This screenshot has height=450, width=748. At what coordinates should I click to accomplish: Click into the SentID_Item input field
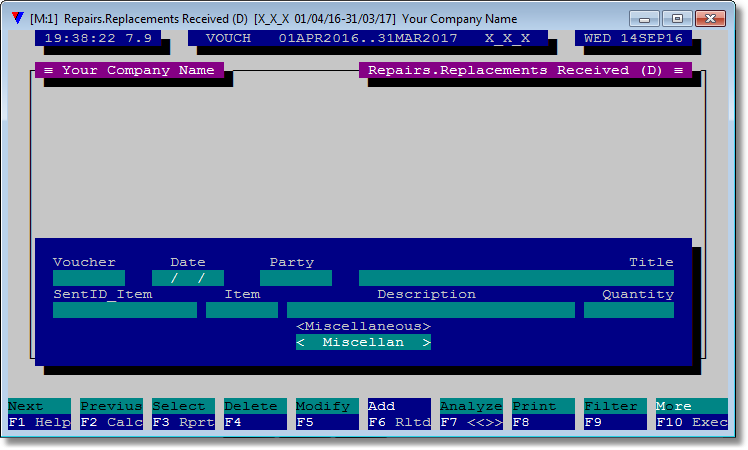(x=125, y=310)
